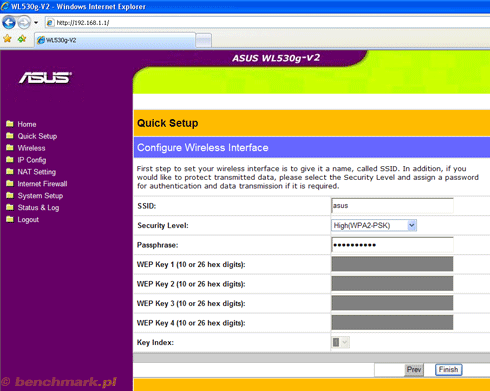Click the Logout folder icon

point(10,219)
